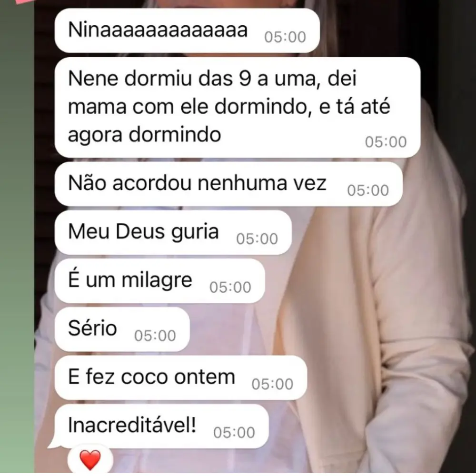The image size is (476, 476).
Task: Click the timestamp on 'E fez coco ontem'
Action: (x=272, y=384)
